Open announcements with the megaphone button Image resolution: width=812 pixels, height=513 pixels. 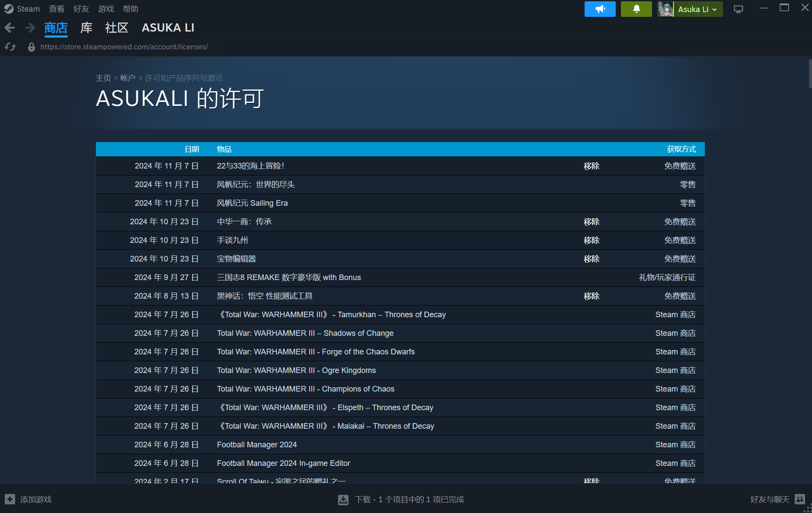click(600, 9)
